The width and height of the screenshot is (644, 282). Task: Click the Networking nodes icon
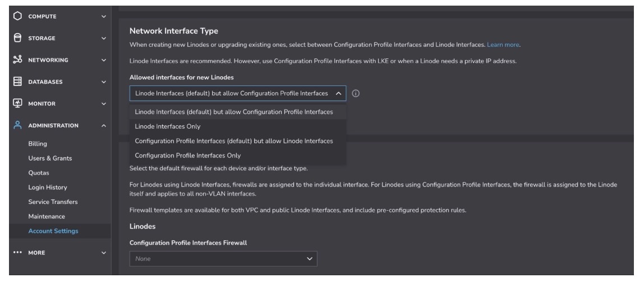click(17, 60)
